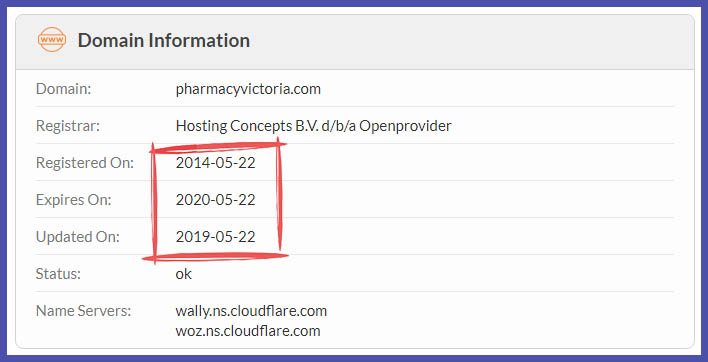The height and width of the screenshot is (362, 708).
Task: Click the Registered On: label
Action: (x=85, y=163)
